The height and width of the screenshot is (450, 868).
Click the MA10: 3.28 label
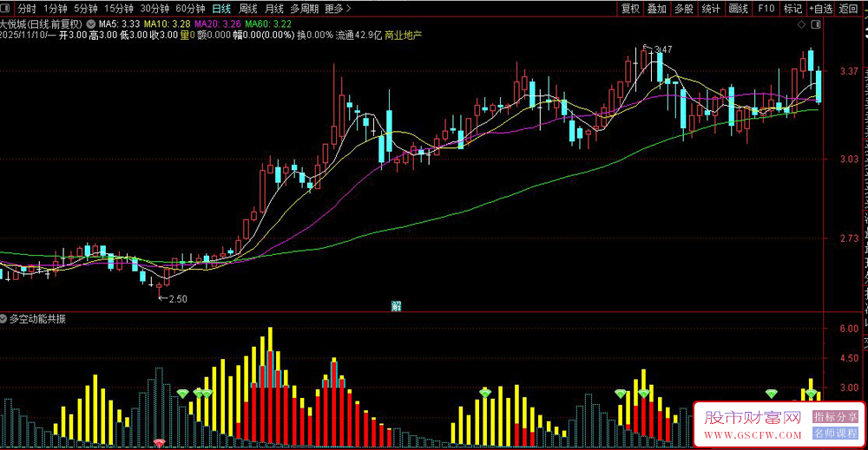pos(168,23)
